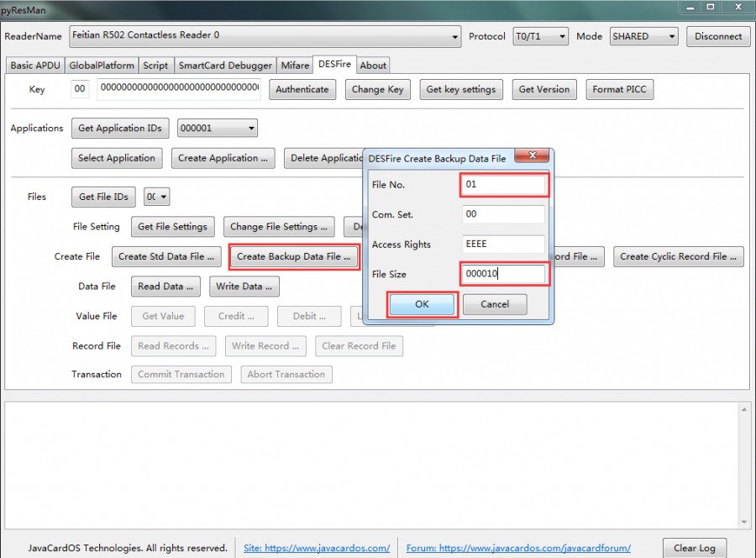Click the File Size input field
This screenshot has height=558, width=756.
(x=503, y=274)
